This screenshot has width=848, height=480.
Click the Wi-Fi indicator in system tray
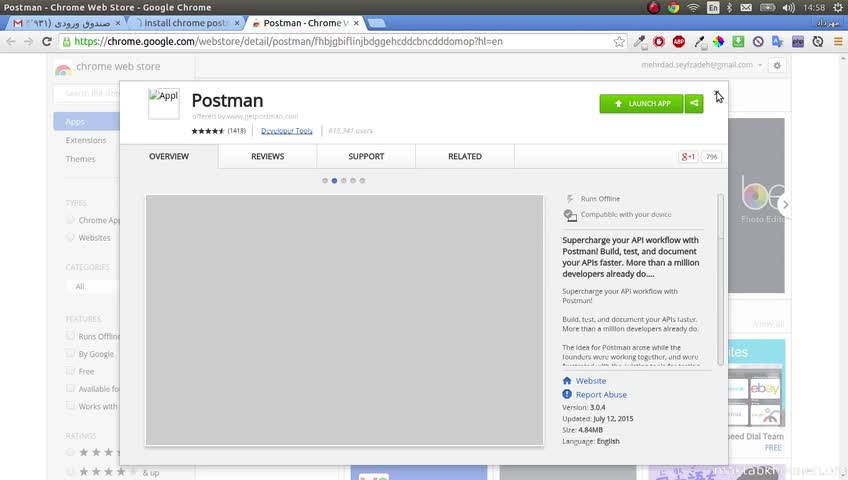pos(693,8)
